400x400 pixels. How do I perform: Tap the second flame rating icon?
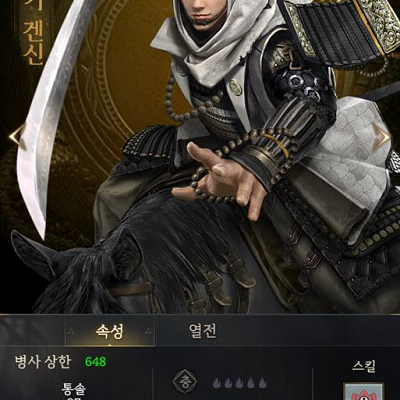pos(229,383)
